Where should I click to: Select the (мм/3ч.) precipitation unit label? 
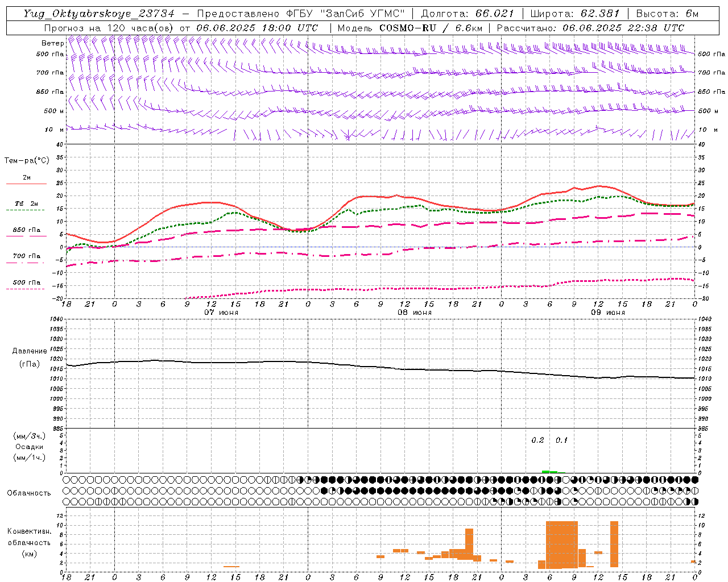[30, 436]
